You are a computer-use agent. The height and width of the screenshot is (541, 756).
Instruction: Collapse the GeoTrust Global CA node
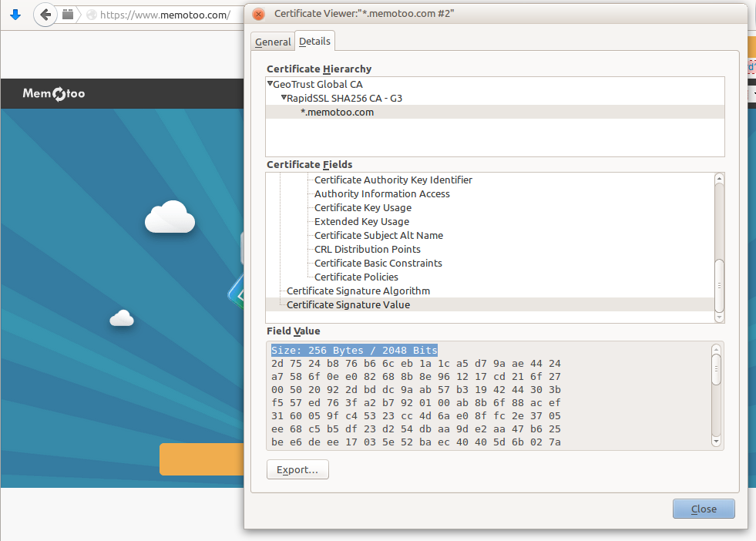270,84
